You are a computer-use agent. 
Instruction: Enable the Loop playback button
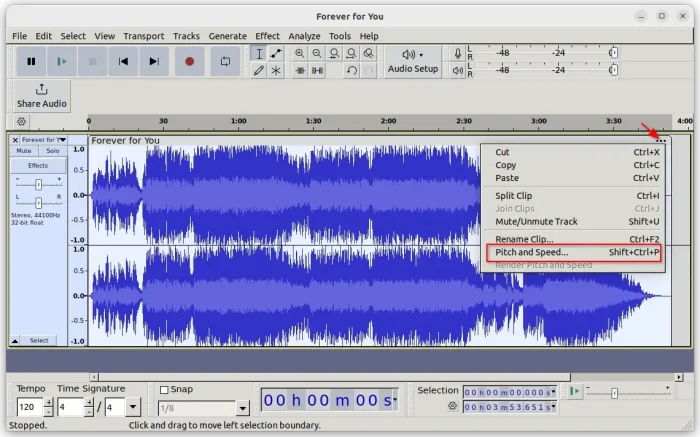225,61
